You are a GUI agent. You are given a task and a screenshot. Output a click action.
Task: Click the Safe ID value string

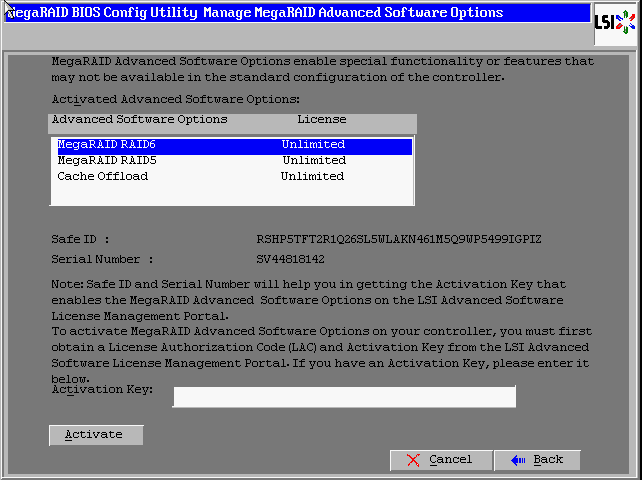[x=400, y=240]
